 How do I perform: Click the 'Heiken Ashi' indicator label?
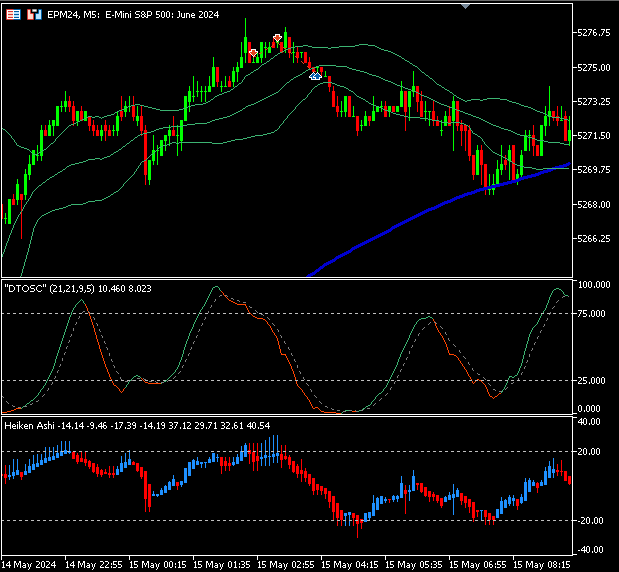pos(30,426)
